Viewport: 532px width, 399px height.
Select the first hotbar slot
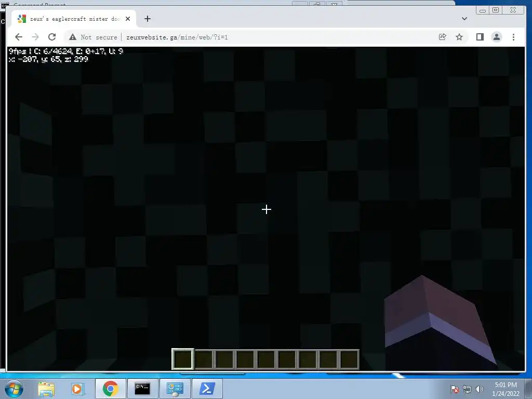click(183, 359)
